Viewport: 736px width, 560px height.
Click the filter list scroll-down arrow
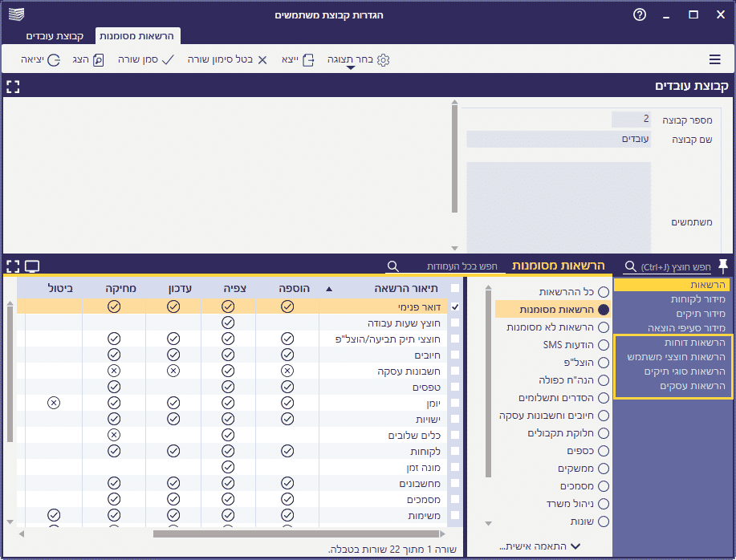(x=488, y=523)
